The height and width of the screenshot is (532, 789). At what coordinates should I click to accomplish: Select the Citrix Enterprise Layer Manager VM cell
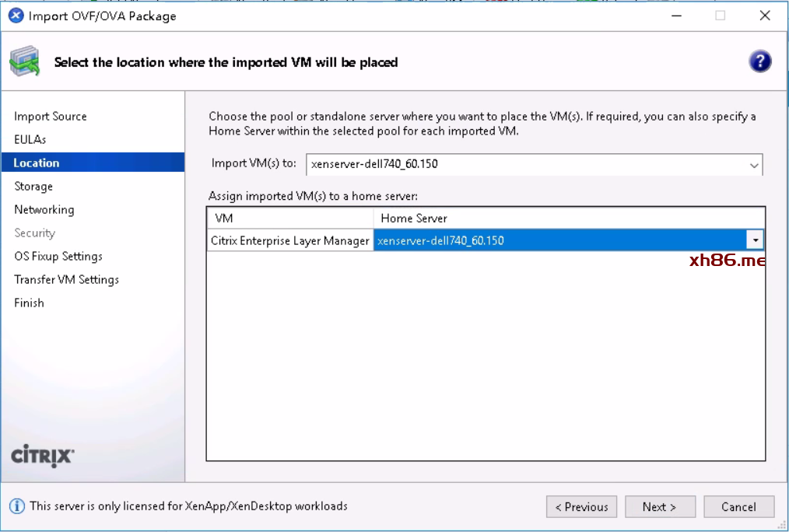pos(289,241)
